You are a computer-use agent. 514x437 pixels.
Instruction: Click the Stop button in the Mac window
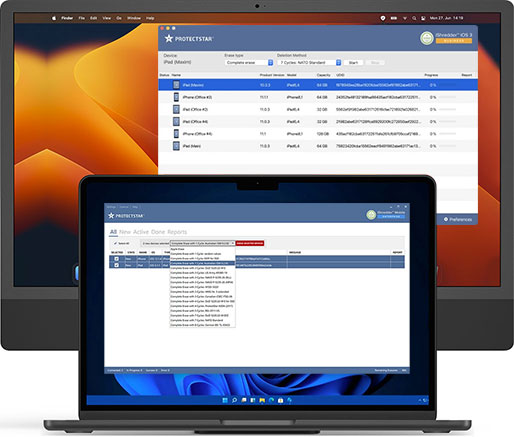(375, 63)
